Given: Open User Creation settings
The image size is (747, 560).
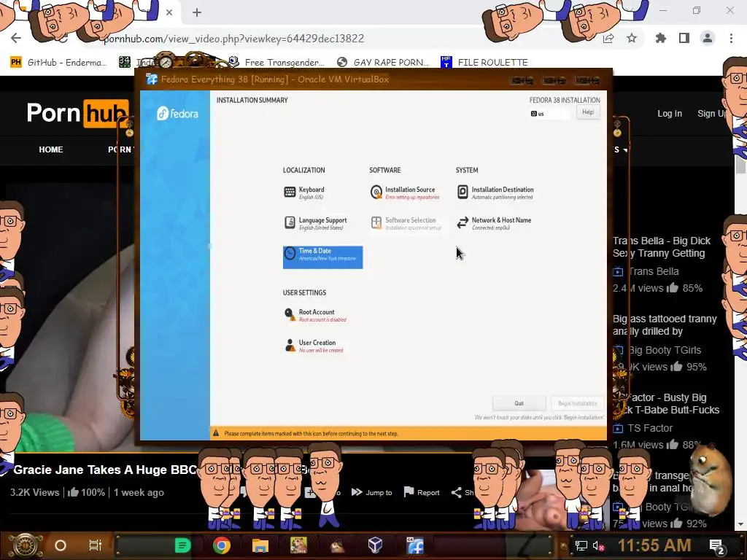Looking at the screenshot, I should pyautogui.click(x=314, y=346).
